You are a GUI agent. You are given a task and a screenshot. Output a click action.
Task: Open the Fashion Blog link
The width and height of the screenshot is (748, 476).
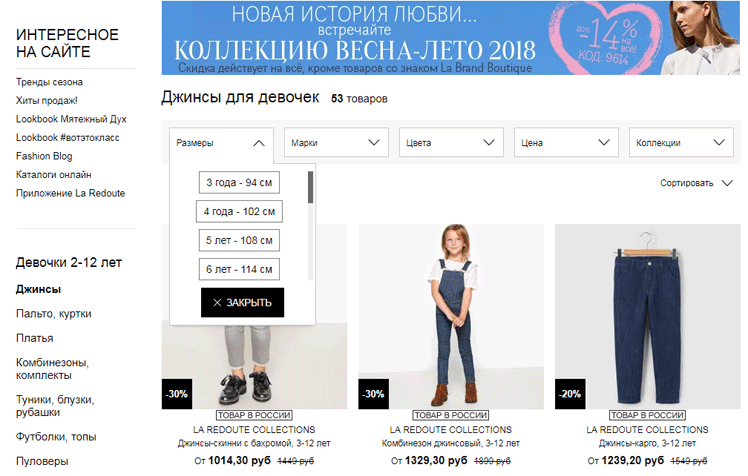[x=44, y=156]
